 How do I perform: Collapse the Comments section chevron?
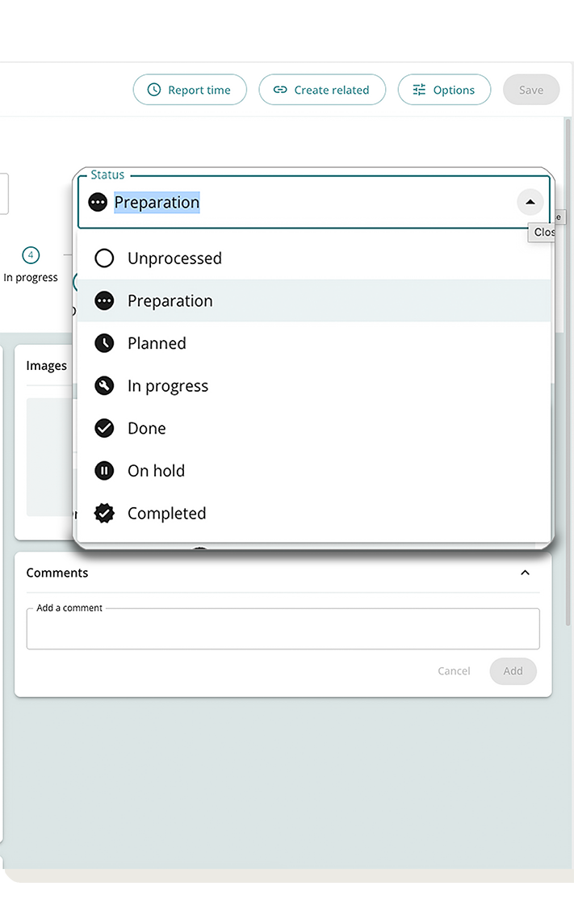pyautogui.click(x=525, y=573)
